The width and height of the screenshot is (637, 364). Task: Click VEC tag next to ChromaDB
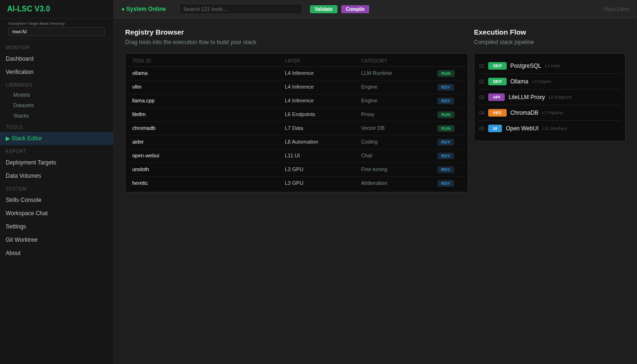497,113
